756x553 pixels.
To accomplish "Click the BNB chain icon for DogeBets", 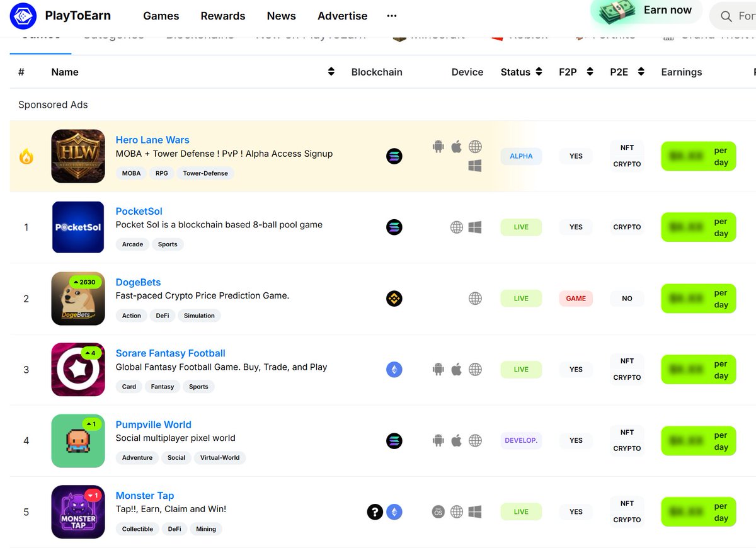I will click(x=394, y=299).
